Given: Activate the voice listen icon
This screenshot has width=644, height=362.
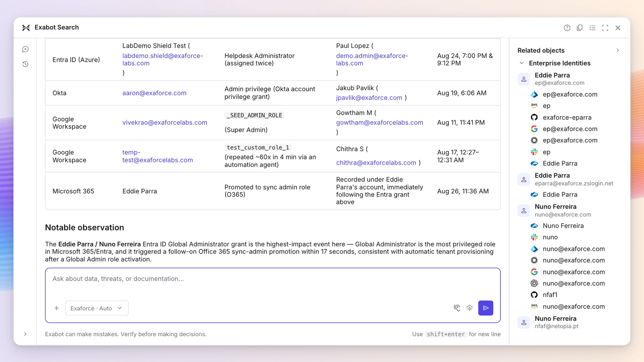Looking at the screenshot, I should tap(457, 308).
